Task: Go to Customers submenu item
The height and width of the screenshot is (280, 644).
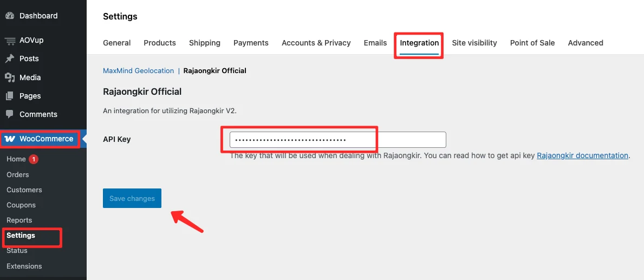Action: 24,190
